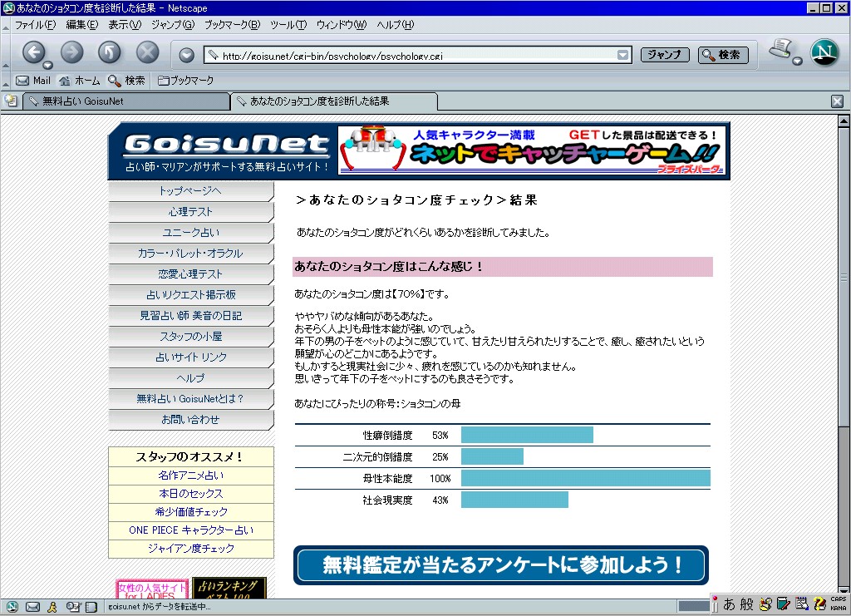Open the お問い合わせ sidebar link

click(191, 420)
